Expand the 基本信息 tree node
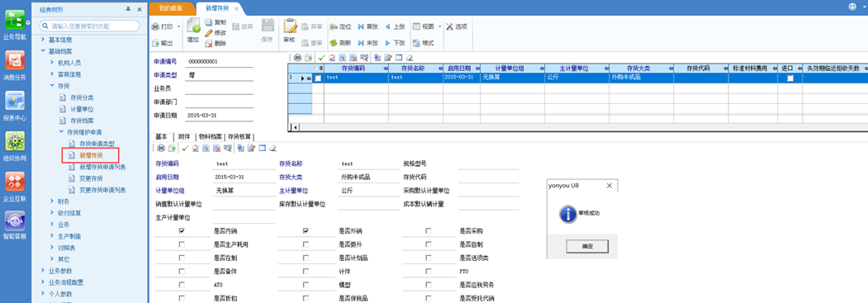868x303 pixels. (43, 40)
